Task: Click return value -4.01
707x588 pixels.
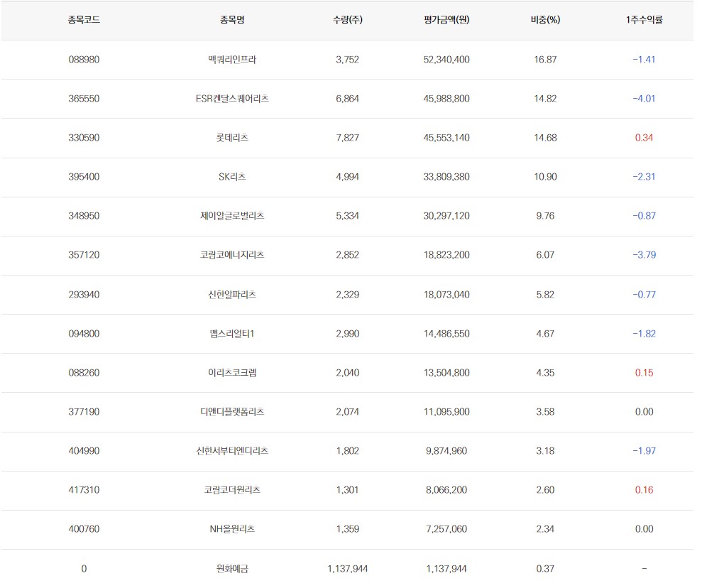Action: [x=644, y=99]
